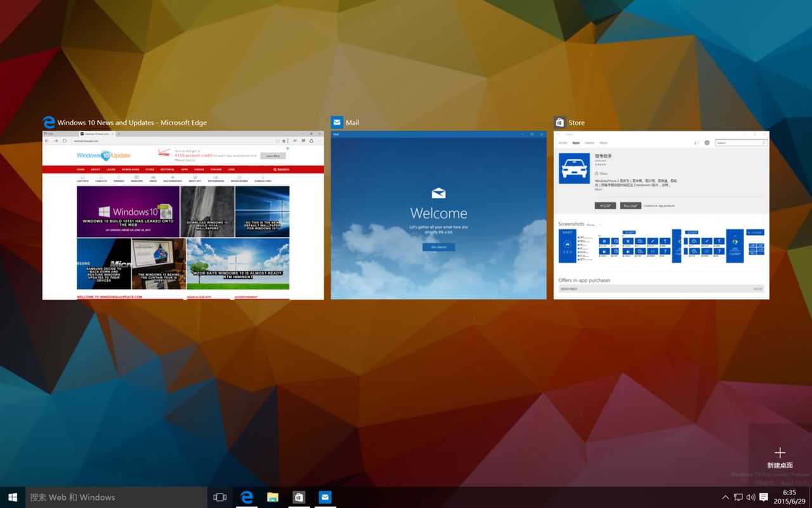812x508 pixels.
Task: Click the Welcome heading in Mail preview
Action: pos(438,213)
